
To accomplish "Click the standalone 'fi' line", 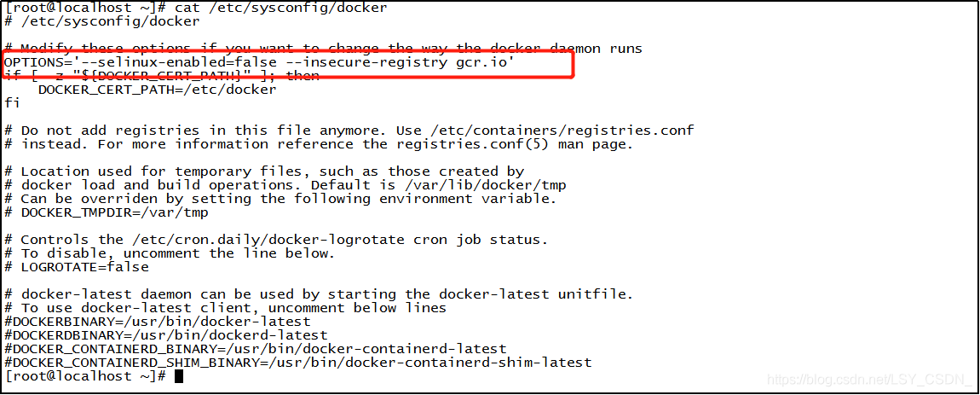I will click(x=12, y=102).
